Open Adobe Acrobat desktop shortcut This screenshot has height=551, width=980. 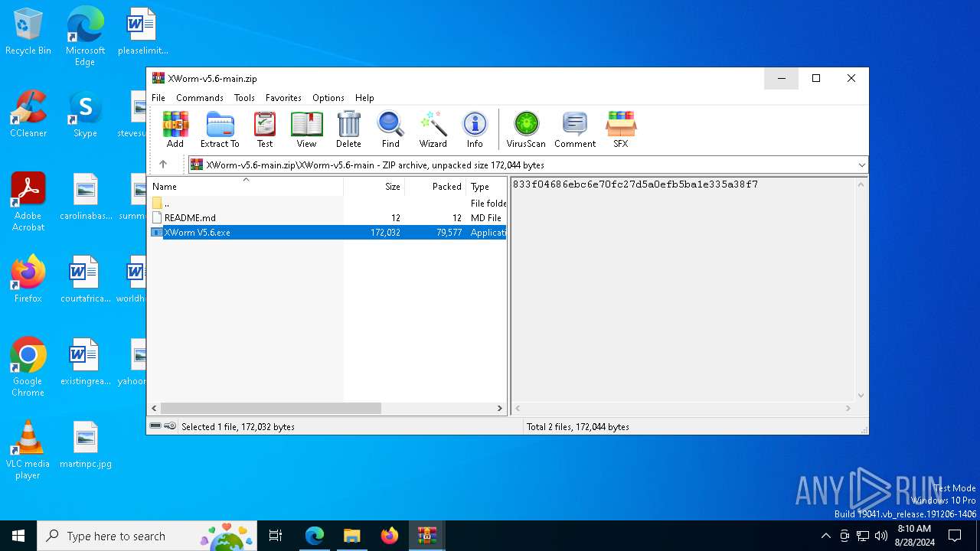28,202
